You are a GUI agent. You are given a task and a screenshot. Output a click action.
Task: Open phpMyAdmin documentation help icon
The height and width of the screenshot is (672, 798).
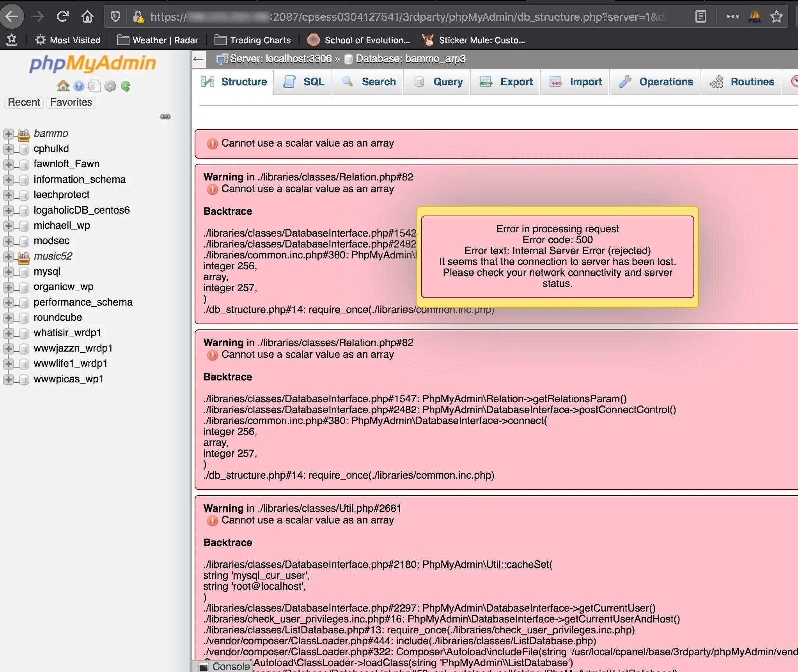click(79, 86)
